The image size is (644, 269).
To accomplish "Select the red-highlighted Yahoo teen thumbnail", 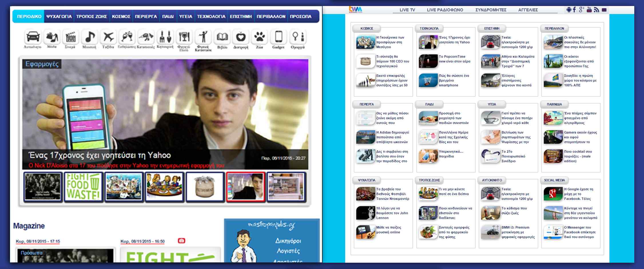I will [246, 187].
